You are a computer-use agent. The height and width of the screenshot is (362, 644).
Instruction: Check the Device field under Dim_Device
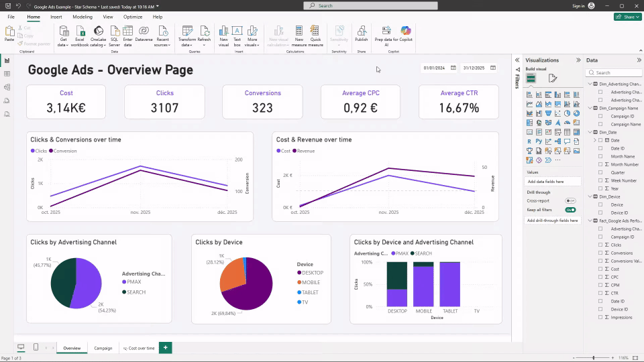pos(600,204)
